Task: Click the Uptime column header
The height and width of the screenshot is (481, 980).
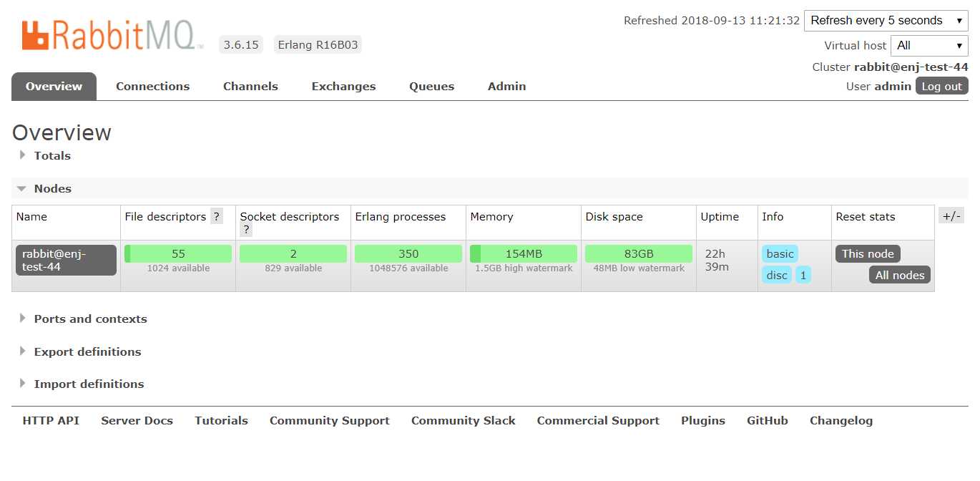Action: (x=720, y=217)
